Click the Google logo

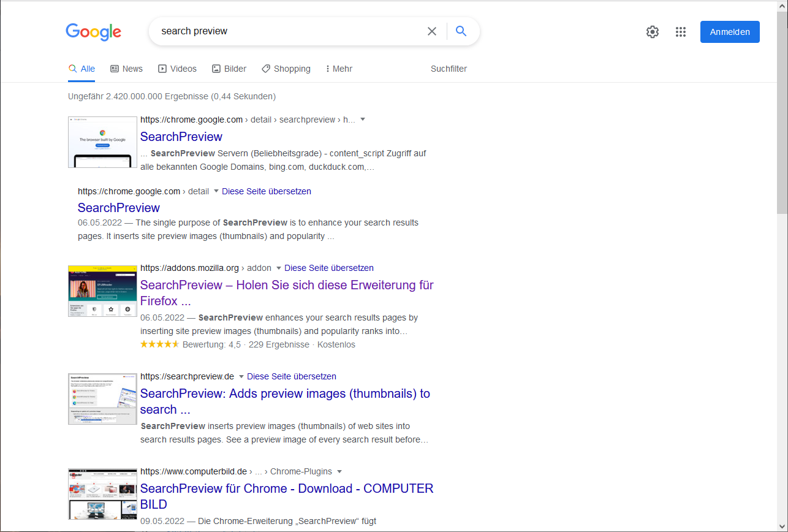(x=93, y=32)
